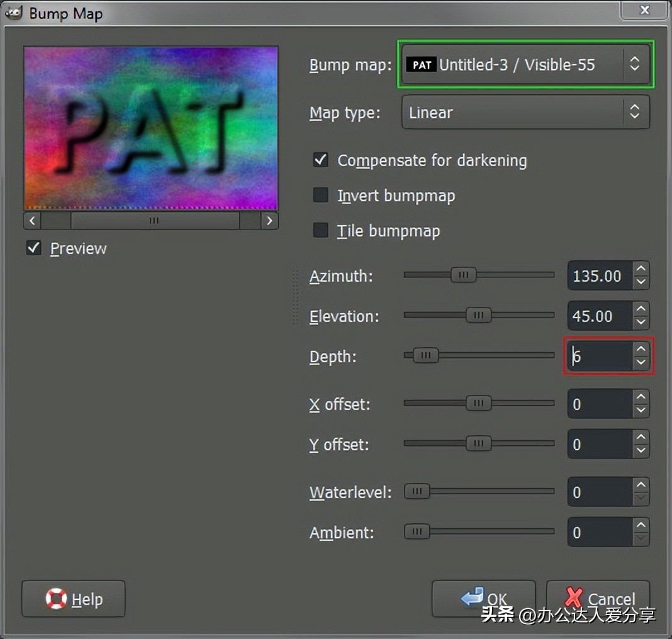Confirm the bump map with OK
672x639 pixels.
tap(483, 599)
